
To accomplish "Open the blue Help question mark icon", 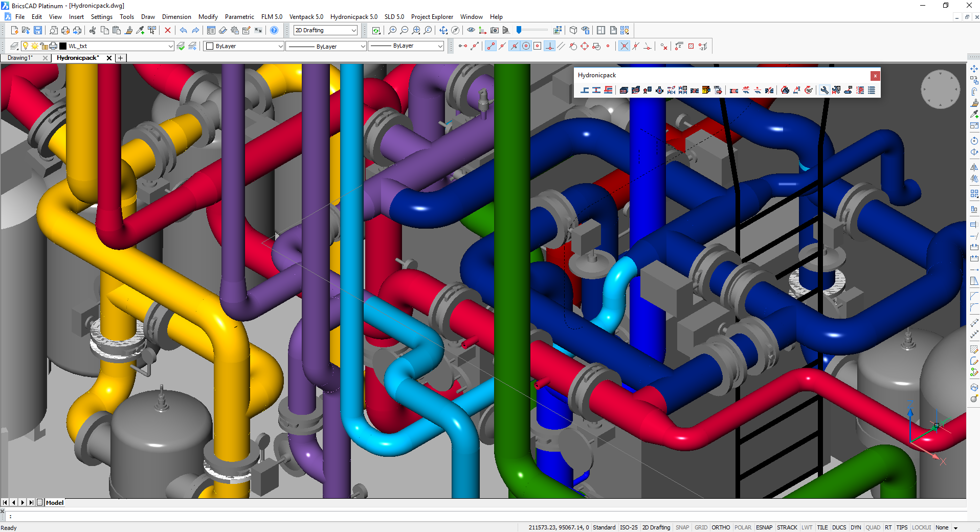I will coord(274,31).
